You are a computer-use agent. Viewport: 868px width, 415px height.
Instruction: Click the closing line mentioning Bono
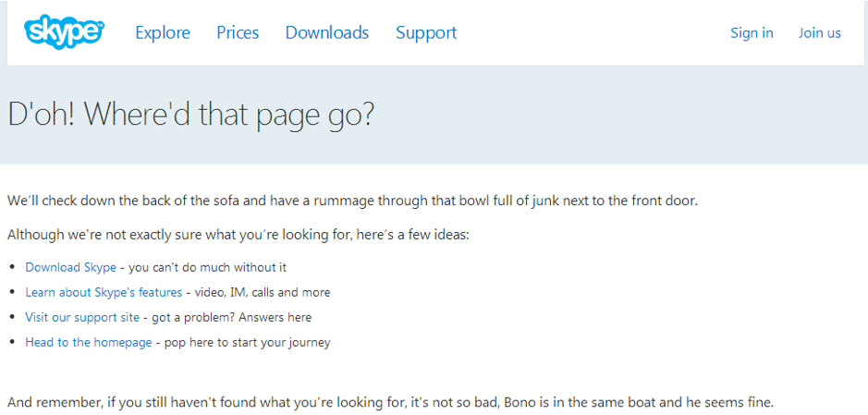tap(390, 401)
